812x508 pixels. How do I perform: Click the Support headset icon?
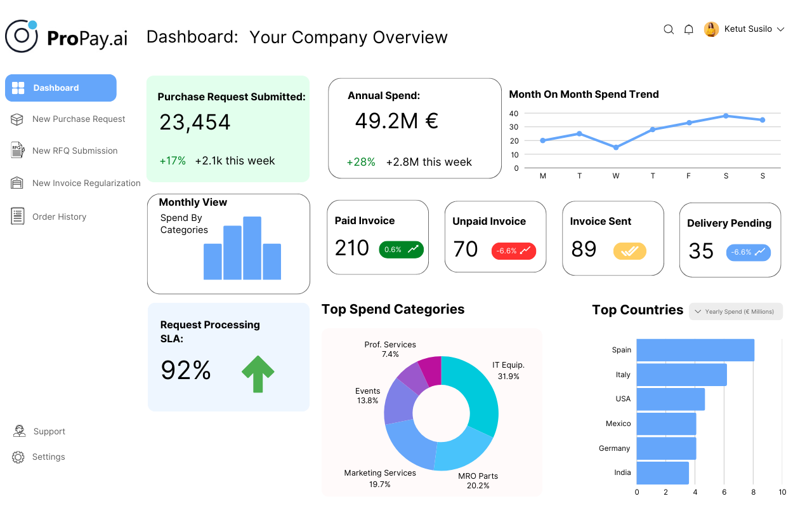pos(19,431)
